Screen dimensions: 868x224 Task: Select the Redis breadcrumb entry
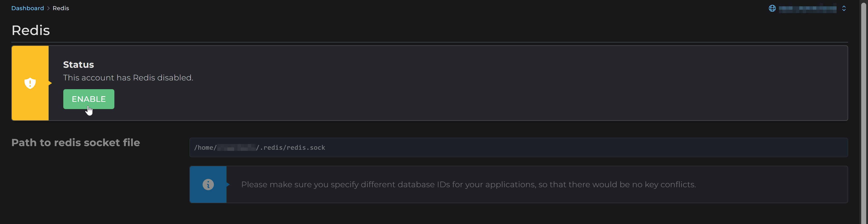point(61,8)
